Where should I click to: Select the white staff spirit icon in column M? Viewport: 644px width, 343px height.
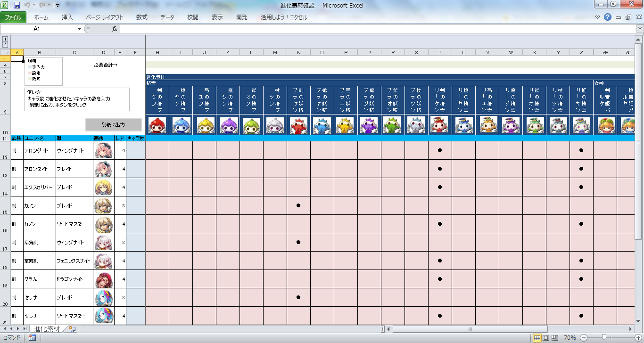coord(275,125)
